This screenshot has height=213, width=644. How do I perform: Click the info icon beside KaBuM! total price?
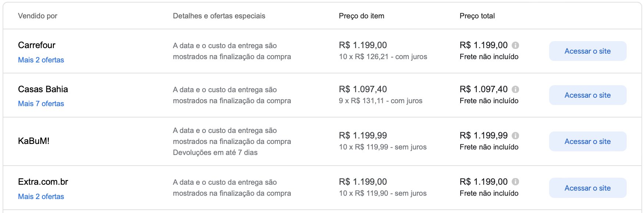[x=515, y=136]
